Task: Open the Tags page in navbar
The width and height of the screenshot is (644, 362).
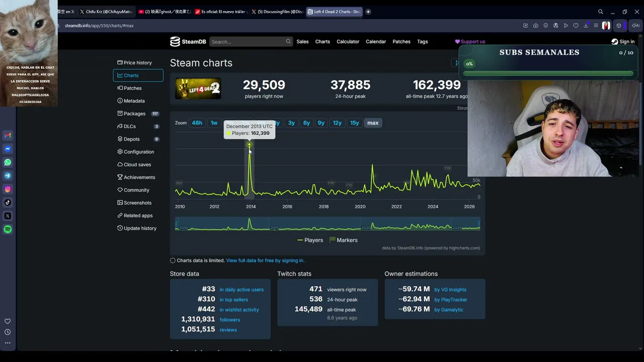Action: (x=423, y=42)
